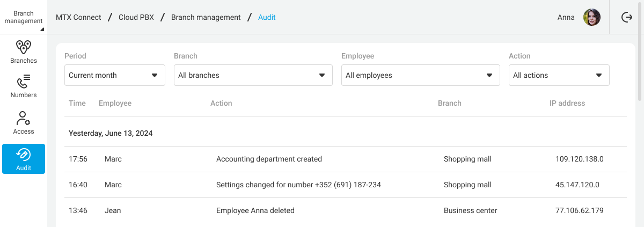Screen dimensions: 644x227
Task: Expand the All employees dropdown
Action: [421, 75]
